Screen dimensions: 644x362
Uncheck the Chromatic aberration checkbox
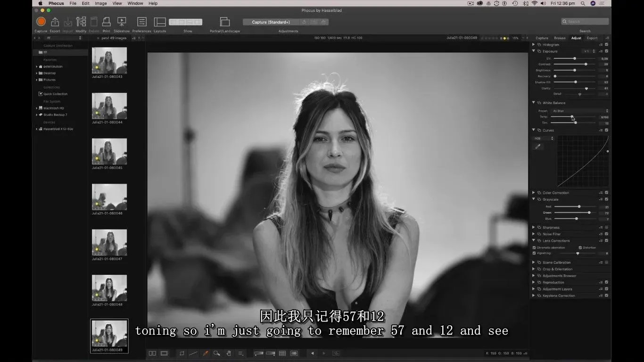pos(534,247)
